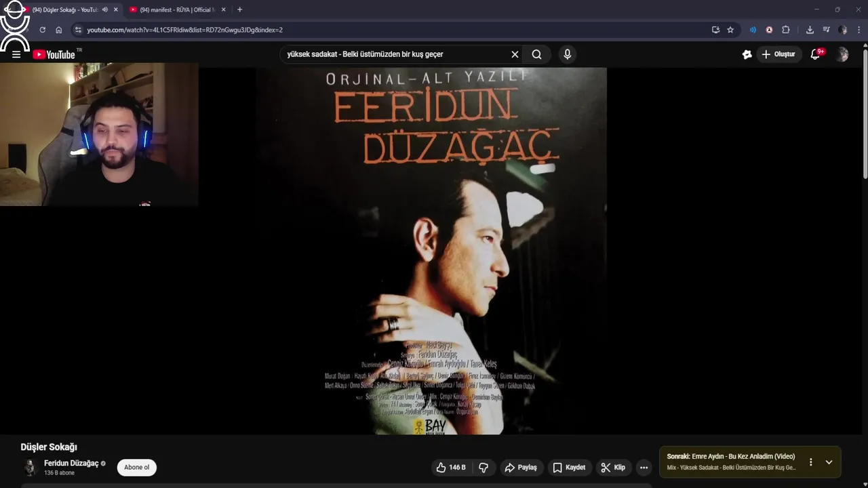The height and width of the screenshot is (488, 868).
Task: Open Chrome profile avatar in toolbar
Action: (842, 30)
